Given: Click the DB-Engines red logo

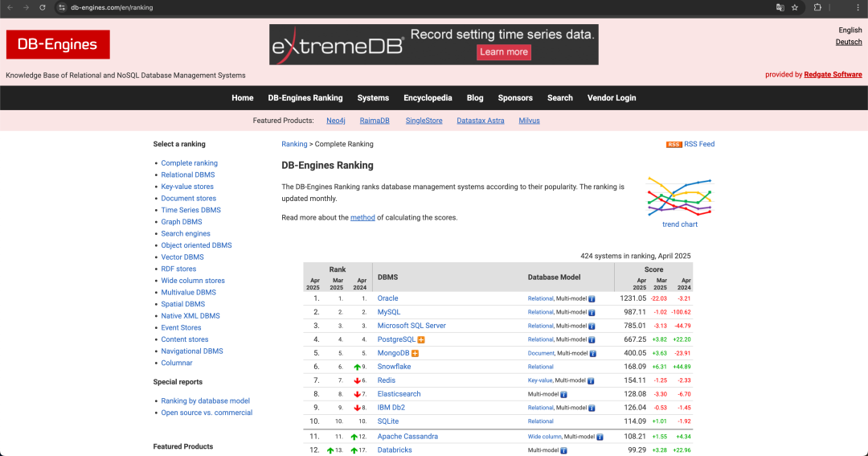Looking at the screenshot, I should 58,44.
